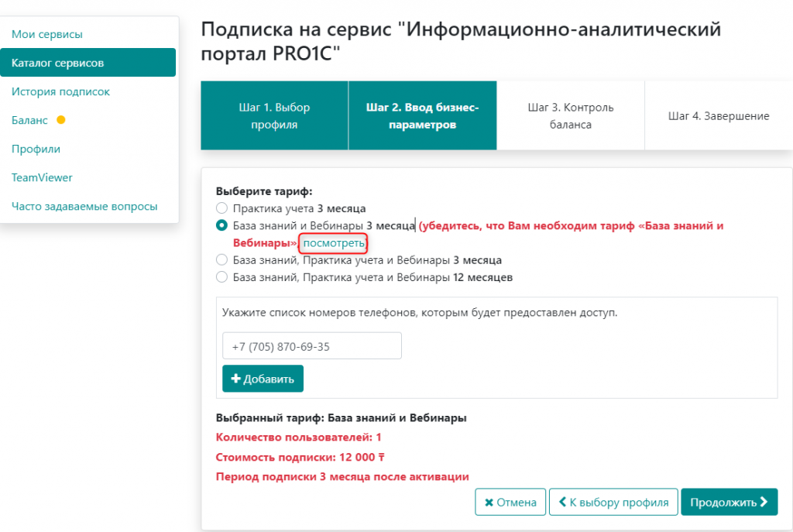Click right chevron on Продолжить button

pyautogui.click(x=764, y=502)
